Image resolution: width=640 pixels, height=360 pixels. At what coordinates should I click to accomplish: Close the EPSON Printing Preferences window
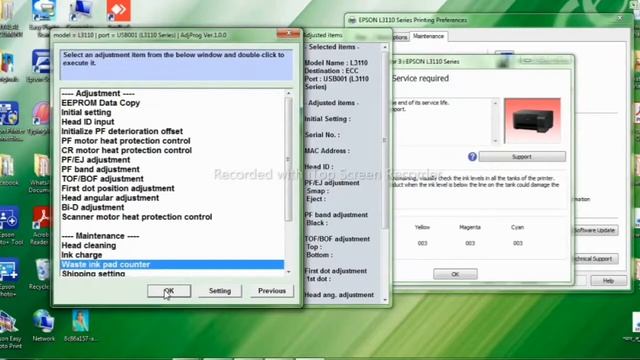click(x=620, y=19)
